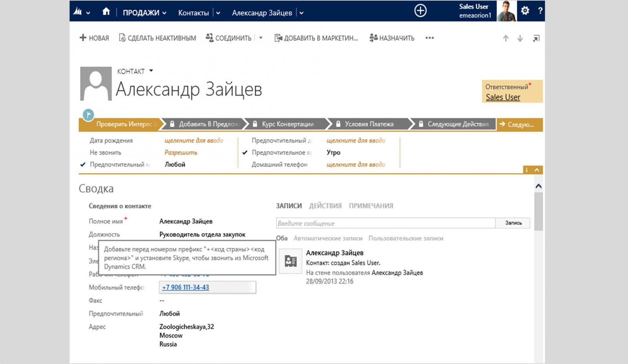Click the record pop-out icon
The width and height of the screenshot is (628, 364).
pyautogui.click(x=537, y=38)
